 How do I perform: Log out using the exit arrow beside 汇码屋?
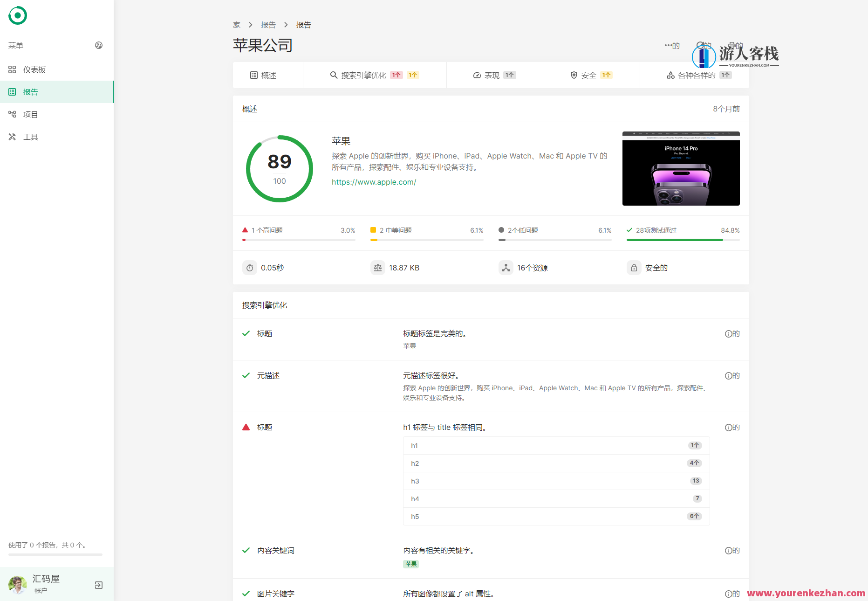[x=98, y=584]
